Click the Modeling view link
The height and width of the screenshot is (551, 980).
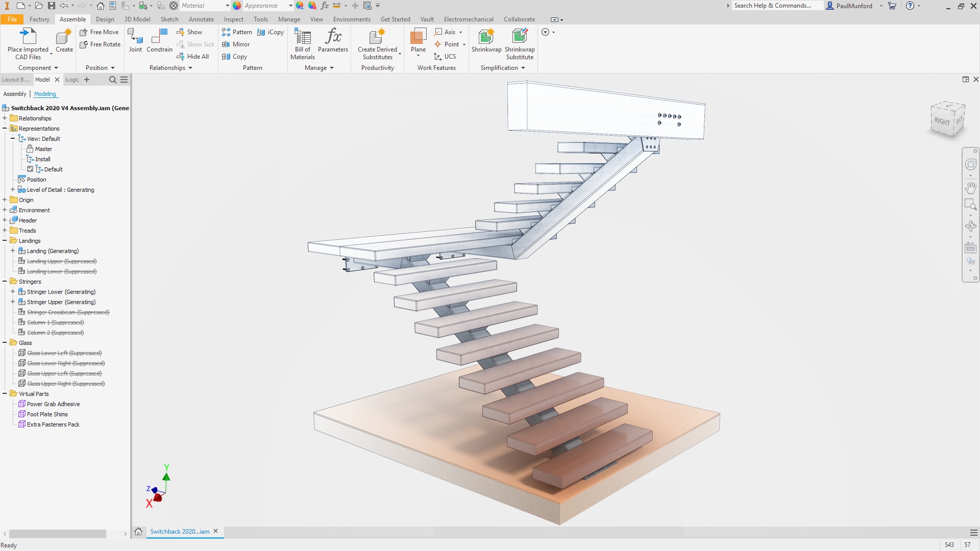(x=45, y=94)
